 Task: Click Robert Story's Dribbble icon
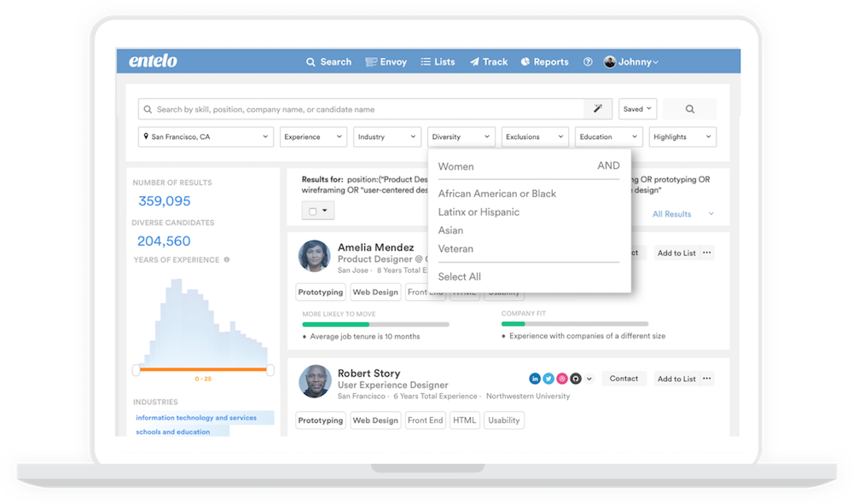point(562,379)
